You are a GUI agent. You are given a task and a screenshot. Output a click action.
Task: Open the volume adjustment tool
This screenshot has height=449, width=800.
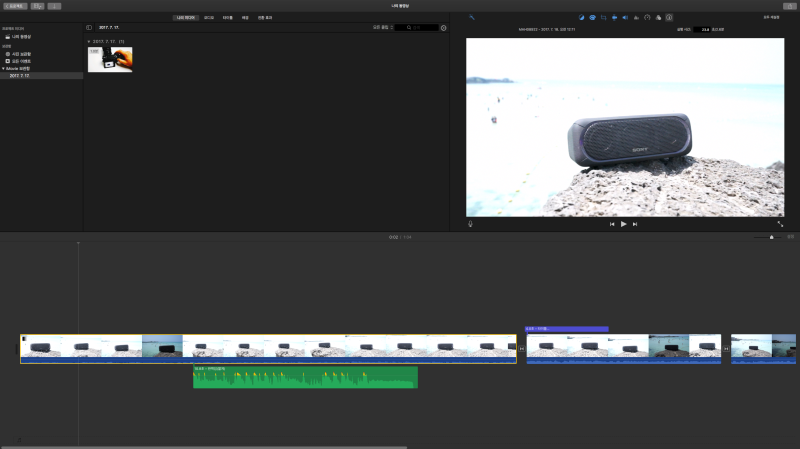coord(625,17)
